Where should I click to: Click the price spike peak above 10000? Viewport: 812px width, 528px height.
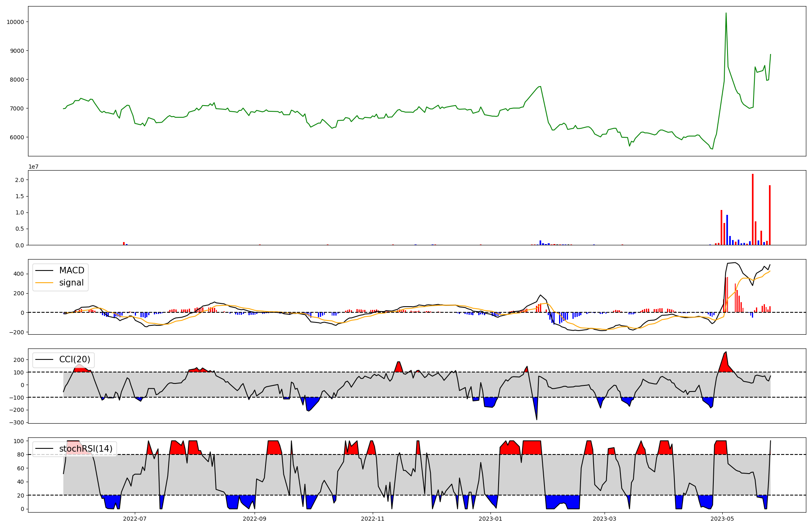[726, 13]
